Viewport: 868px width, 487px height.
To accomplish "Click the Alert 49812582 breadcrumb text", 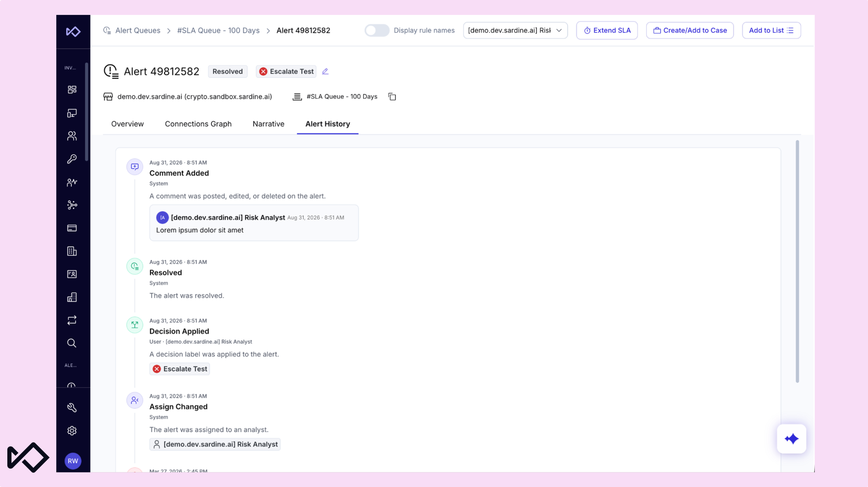I will pos(303,30).
